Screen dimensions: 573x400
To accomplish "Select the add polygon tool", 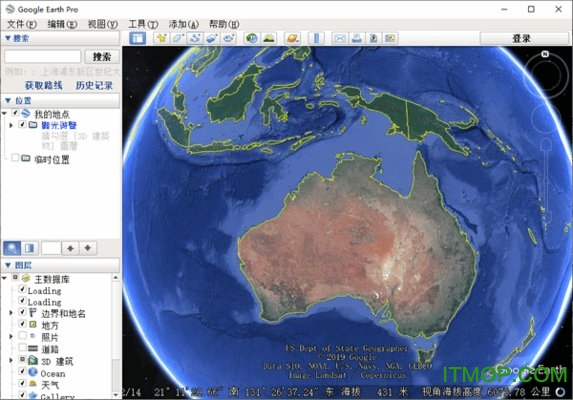I will 178,38.
